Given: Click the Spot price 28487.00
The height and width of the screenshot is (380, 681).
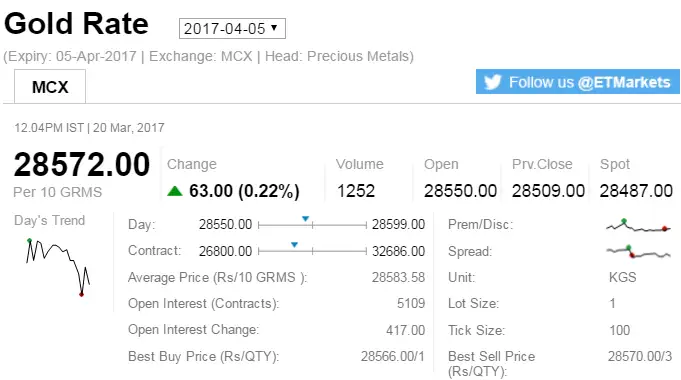Looking at the screenshot, I should pyautogui.click(x=636, y=191).
